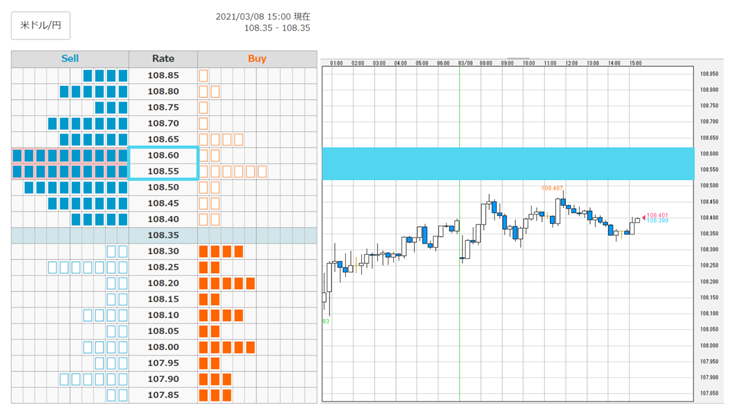Click the 108.000 price axis label
736x411 pixels.
pyautogui.click(x=709, y=345)
